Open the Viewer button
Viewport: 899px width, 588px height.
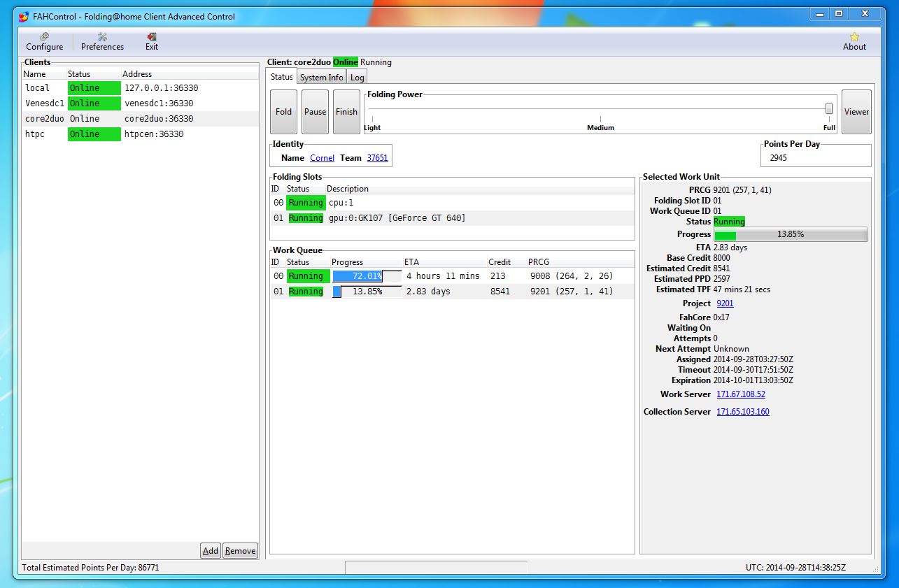[856, 112]
